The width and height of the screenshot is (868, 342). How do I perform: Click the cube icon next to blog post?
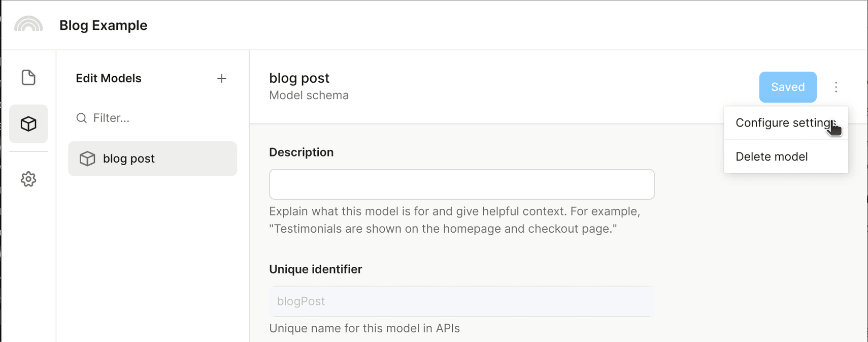click(87, 159)
